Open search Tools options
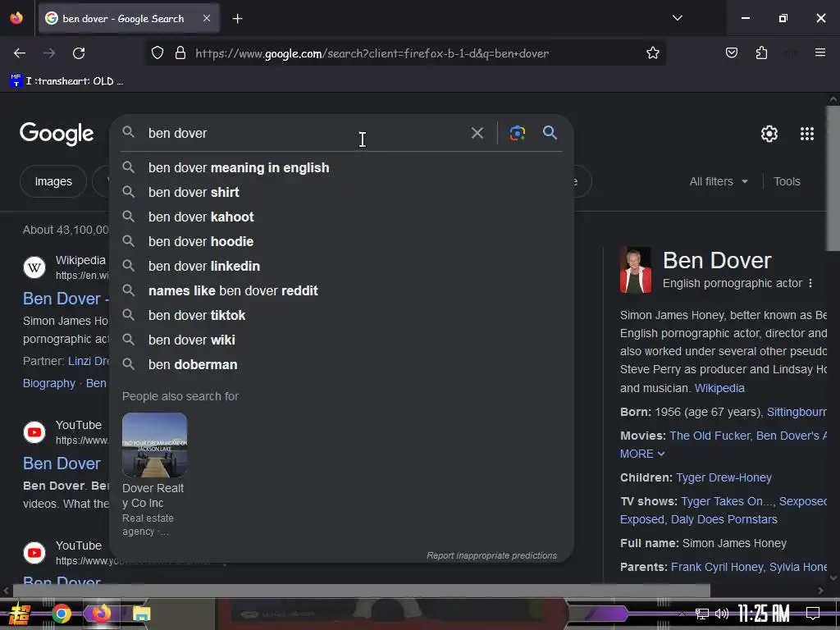Image resolution: width=840 pixels, height=630 pixels. (787, 181)
